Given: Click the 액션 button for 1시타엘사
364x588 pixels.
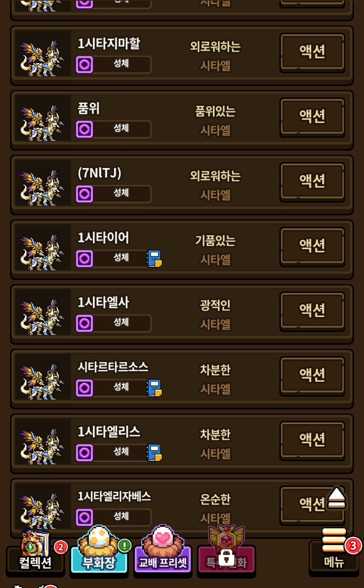Looking at the screenshot, I should [x=312, y=311].
